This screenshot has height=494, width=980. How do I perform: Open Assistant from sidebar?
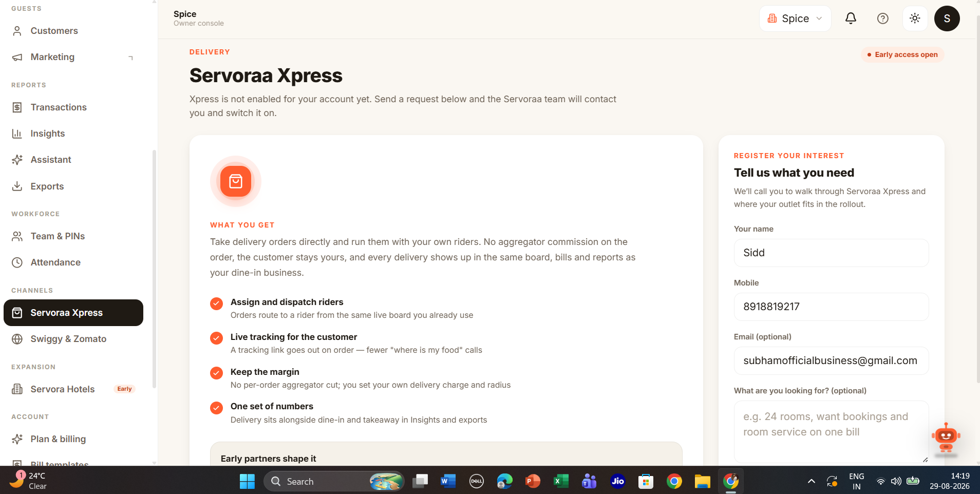click(x=73, y=160)
